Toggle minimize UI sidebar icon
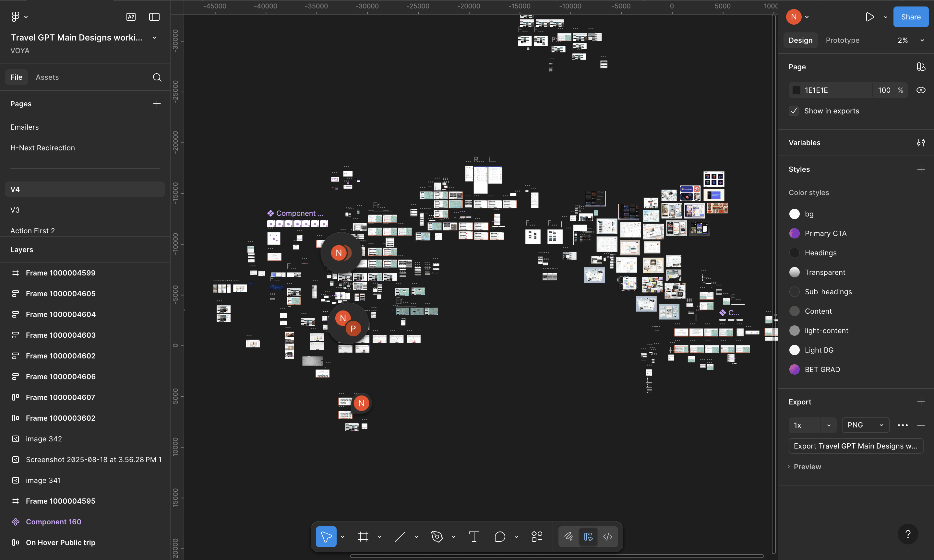The image size is (934, 560). (x=154, y=17)
